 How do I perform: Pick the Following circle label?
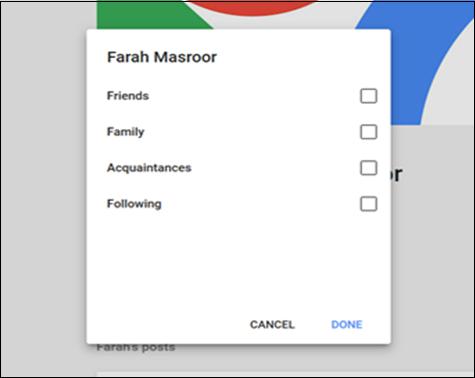point(134,204)
